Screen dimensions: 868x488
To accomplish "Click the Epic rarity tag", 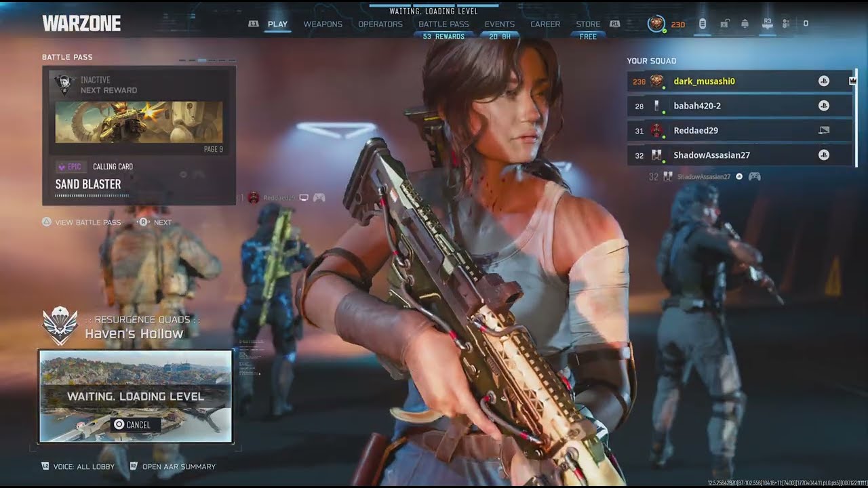I will [x=71, y=167].
